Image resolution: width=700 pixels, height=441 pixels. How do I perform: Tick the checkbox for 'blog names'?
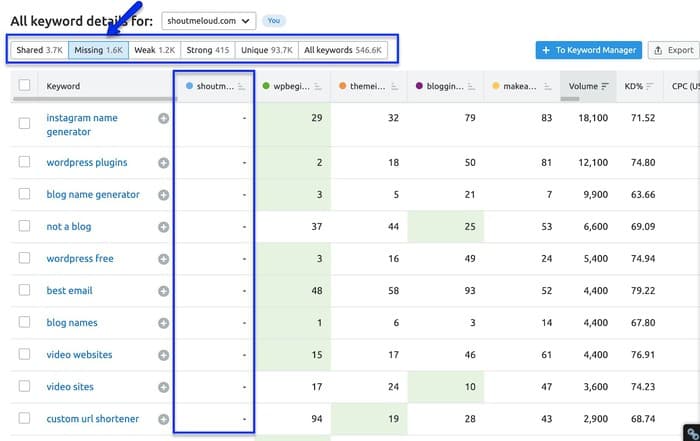(x=25, y=322)
